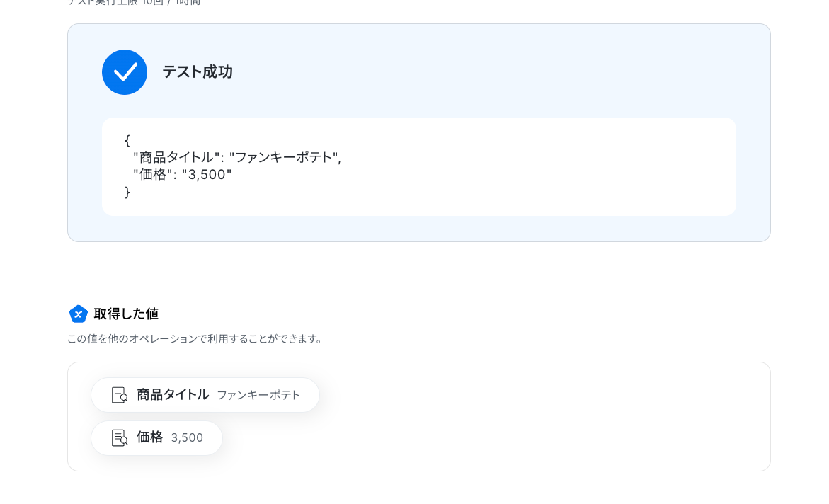This screenshot has width=829, height=504.
Task: Click the JSON line containing ファンキーポテト
Action: [x=236, y=157]
